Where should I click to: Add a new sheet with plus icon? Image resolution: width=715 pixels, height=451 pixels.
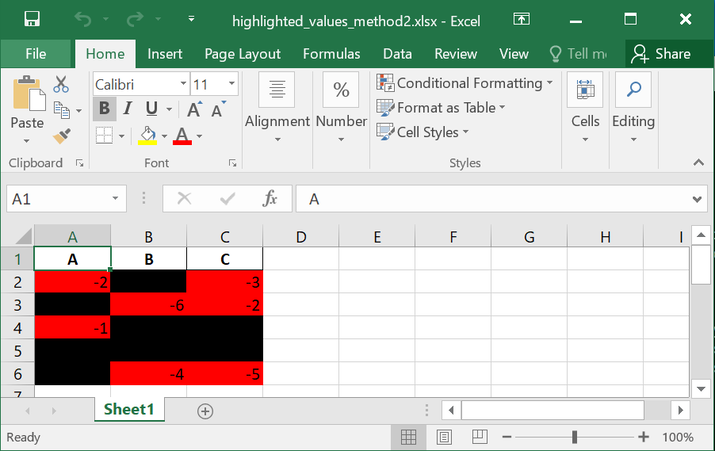pyautogui.click(x=205, y=410)
